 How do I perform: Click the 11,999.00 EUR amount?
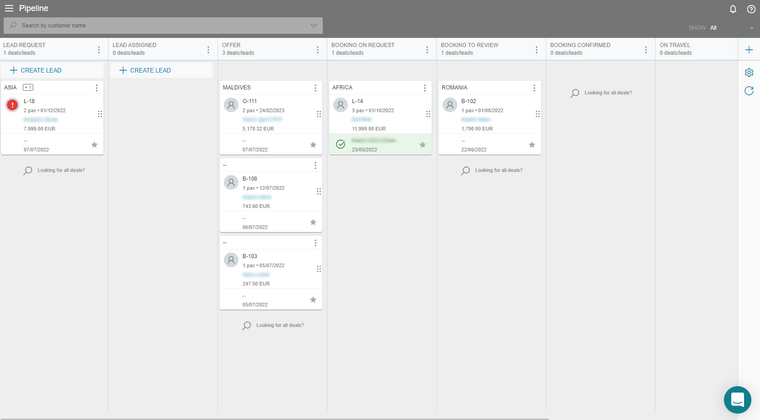tap(369, 129)
